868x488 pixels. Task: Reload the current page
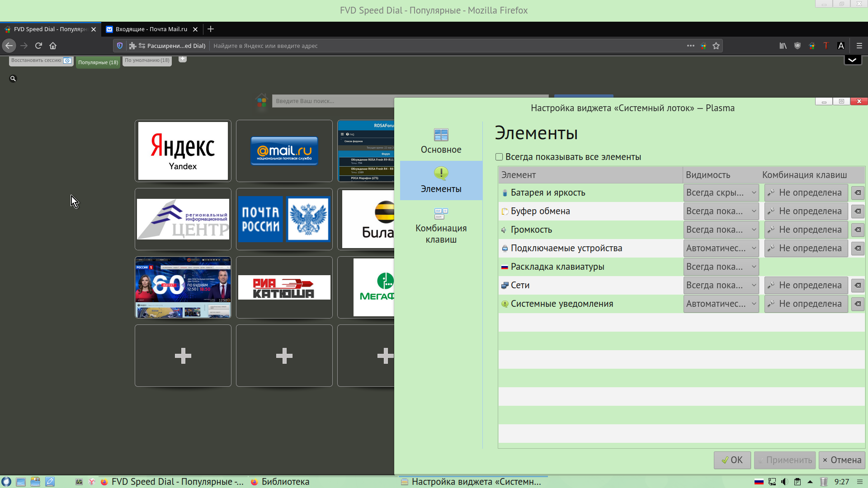point(38,46)
